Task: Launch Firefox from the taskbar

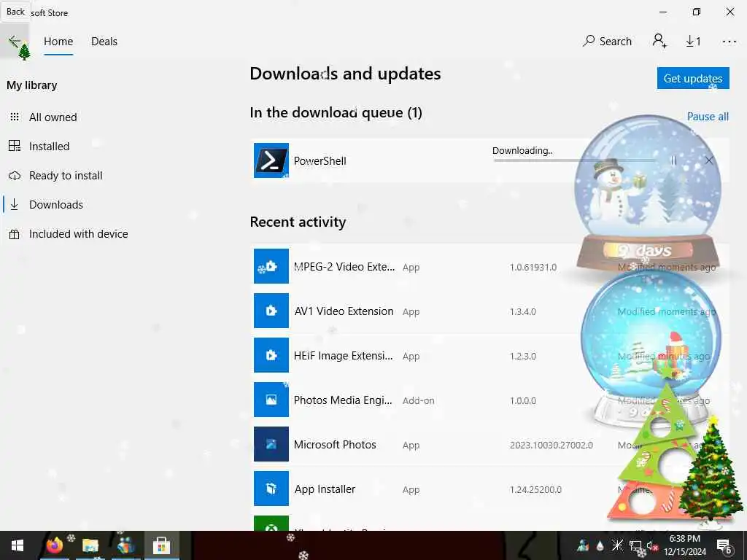Action: coord(54,545)
